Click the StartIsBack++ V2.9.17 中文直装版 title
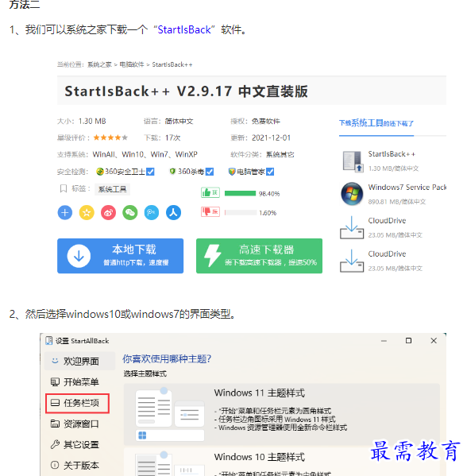The width and height of the screenshot is (467, 476). (x=187, y=91)
